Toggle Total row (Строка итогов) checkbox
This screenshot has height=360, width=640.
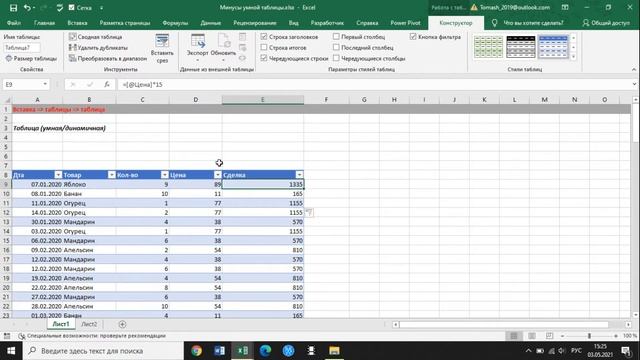(264, 47)
